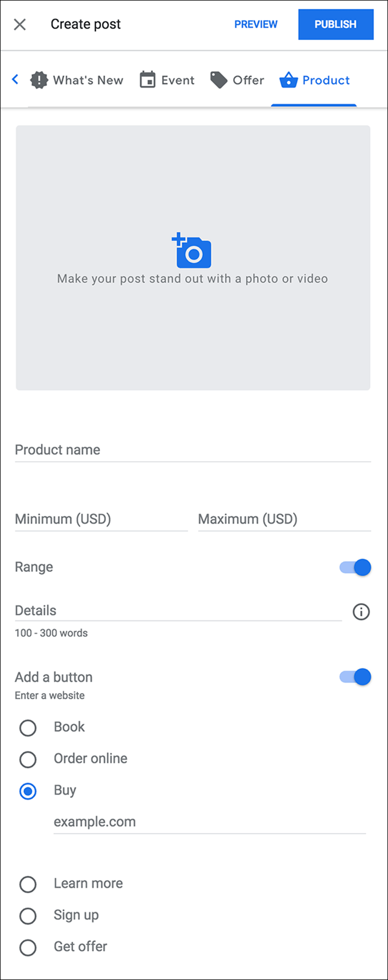The width and height of the screenshot is (388, 980).
Task: Click the Details info icon
Action: [x=361, y=612]
